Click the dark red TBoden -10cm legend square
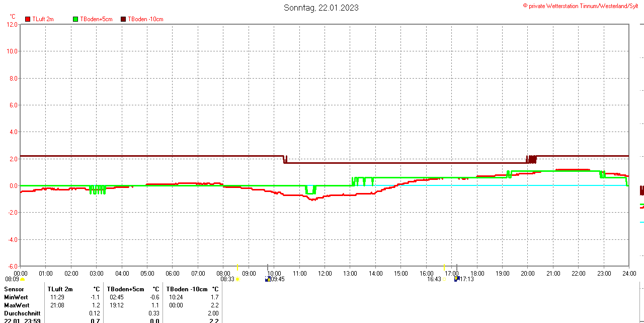This screenshot has width=644, height=323. tap(123, 19)
